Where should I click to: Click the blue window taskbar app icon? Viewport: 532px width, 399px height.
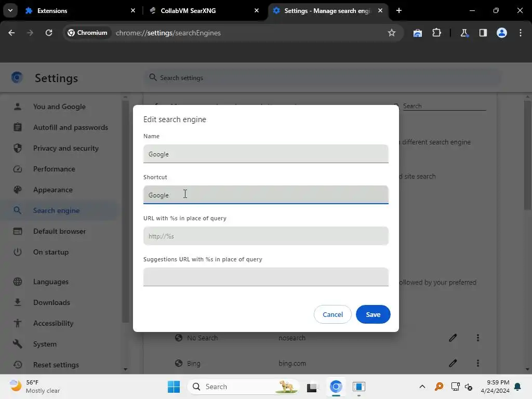pos(358,387)
